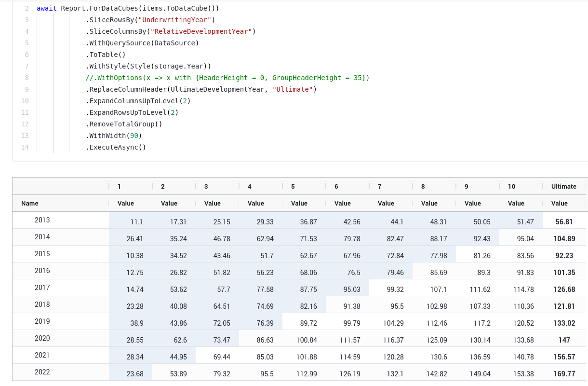Click the bold 147 ultimate cell
This screenshot has width=588, height=386.
click(x=564, y=340)
